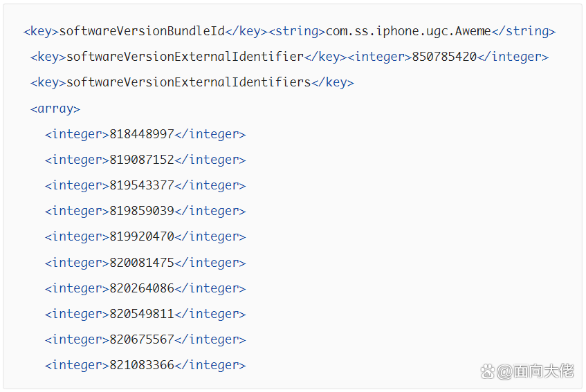The width and height of the screenshot is (586, 392).
Task: Click the integer value 819087152
Action: tap(142, 160)
